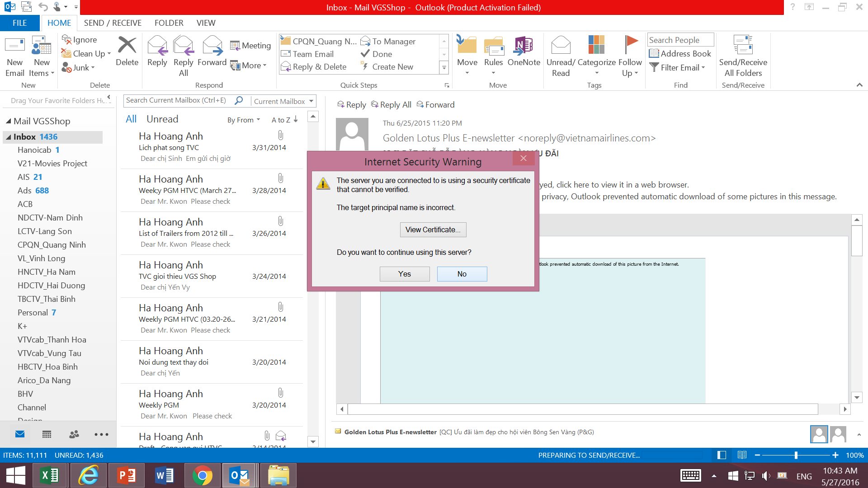Select Done quick step
Screen dimensions: 868x488
376,54
